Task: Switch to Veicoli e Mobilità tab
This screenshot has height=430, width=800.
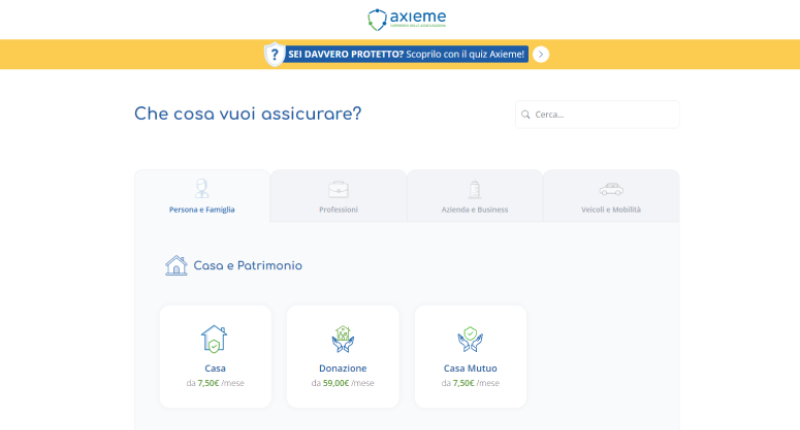Action: [611, 196]
